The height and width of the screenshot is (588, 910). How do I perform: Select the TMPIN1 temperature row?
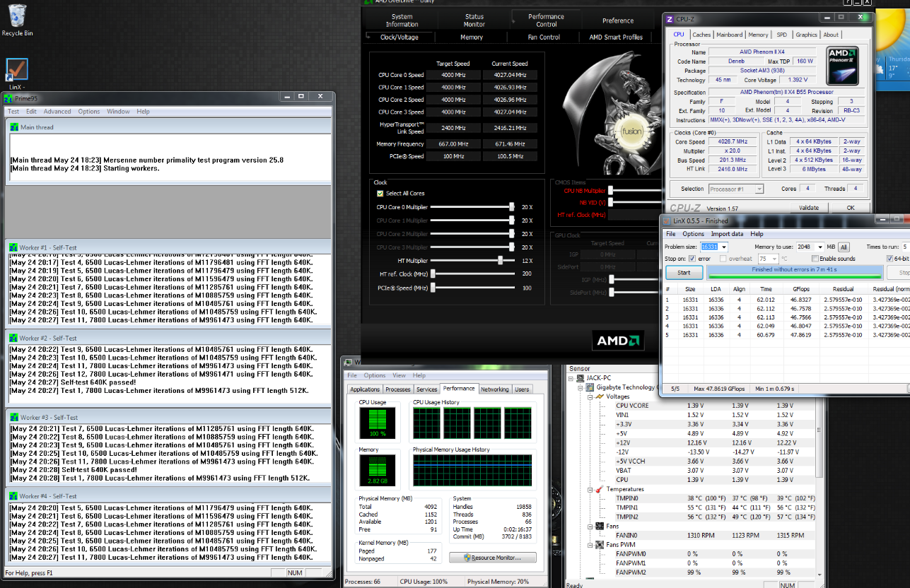(x=715, y=507)
